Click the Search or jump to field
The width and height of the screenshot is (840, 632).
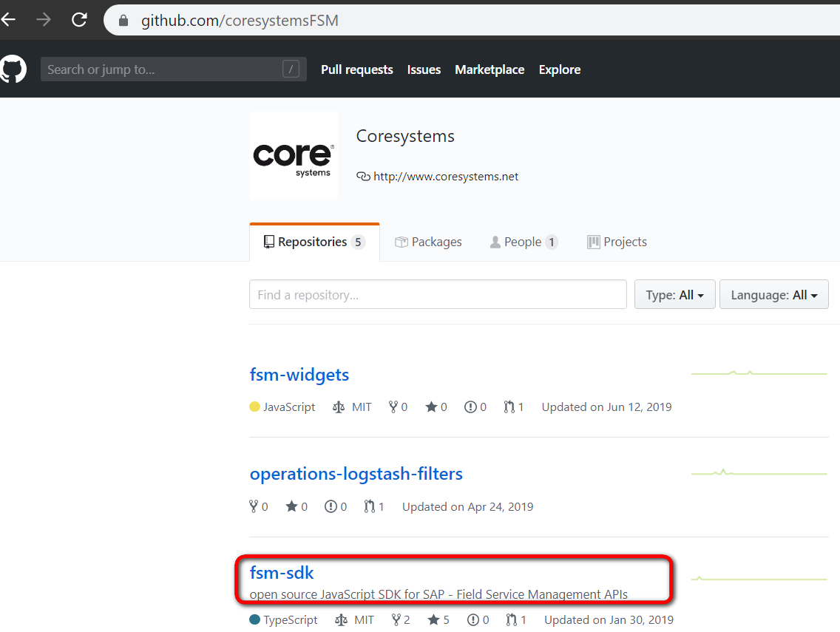tap(174, 69)
